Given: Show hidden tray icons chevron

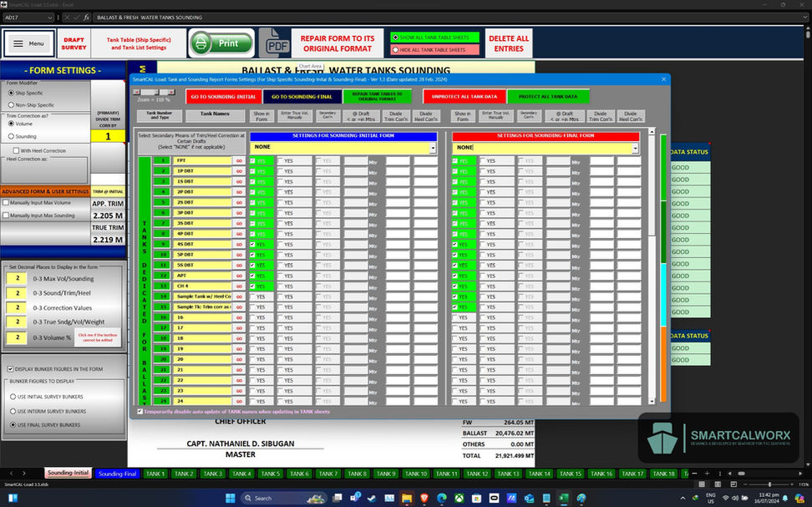Looking at the screenshot, I should (682, 498).
